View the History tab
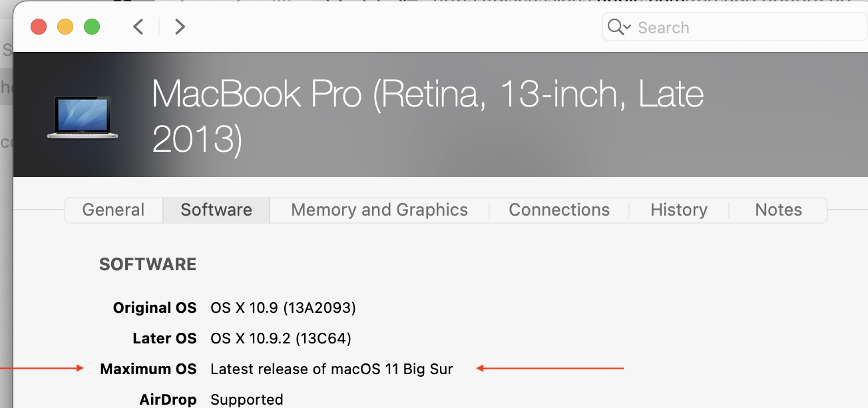Viewport: 868px width, 408px height. tap(679, 210)
